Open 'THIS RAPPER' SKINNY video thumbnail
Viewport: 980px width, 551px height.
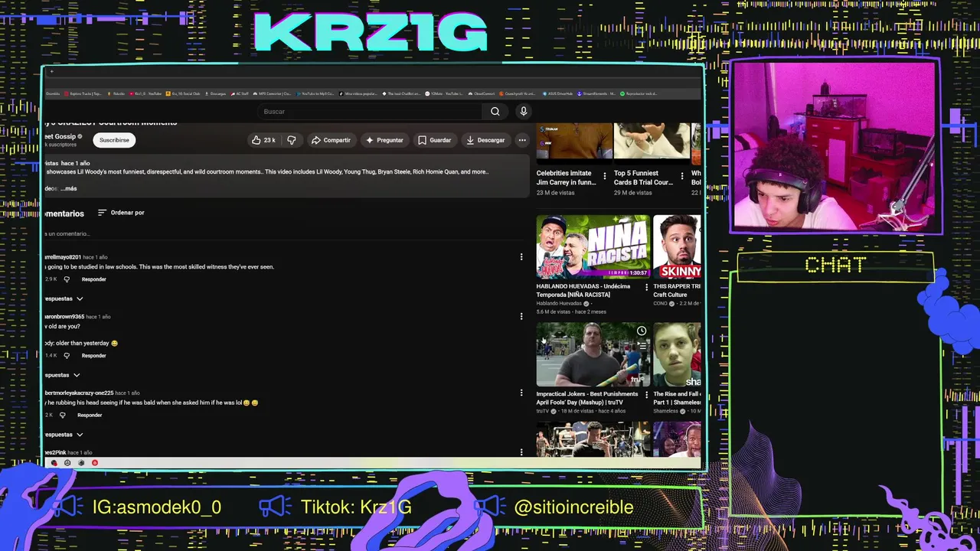click(677, 246)
